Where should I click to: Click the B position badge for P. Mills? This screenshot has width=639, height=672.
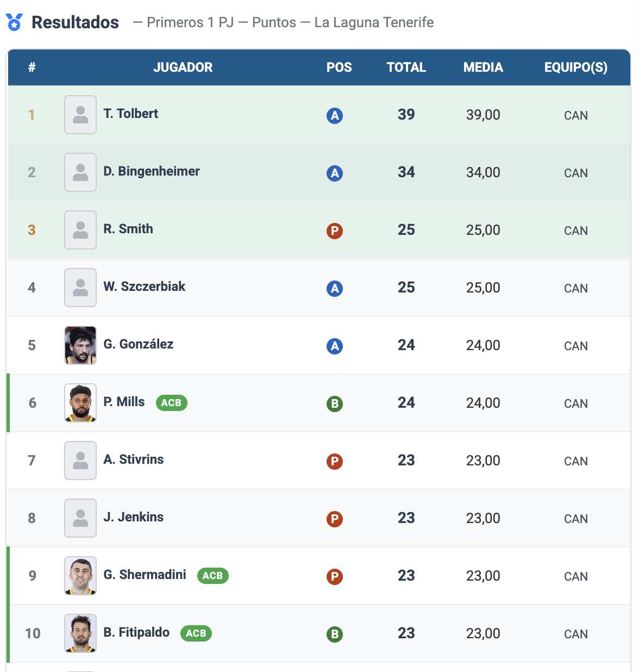coord(335,403)
